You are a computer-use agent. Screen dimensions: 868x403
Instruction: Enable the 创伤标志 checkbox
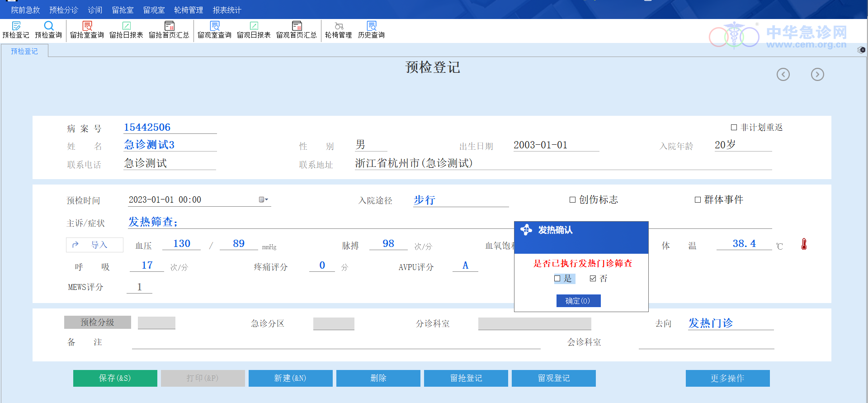click(x=572, y=200)
